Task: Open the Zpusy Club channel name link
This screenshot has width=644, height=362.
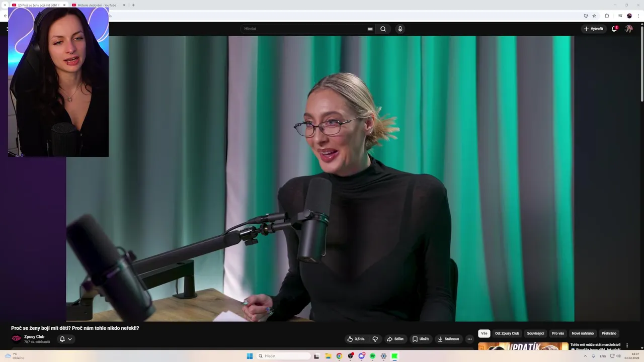Action: 34,337
